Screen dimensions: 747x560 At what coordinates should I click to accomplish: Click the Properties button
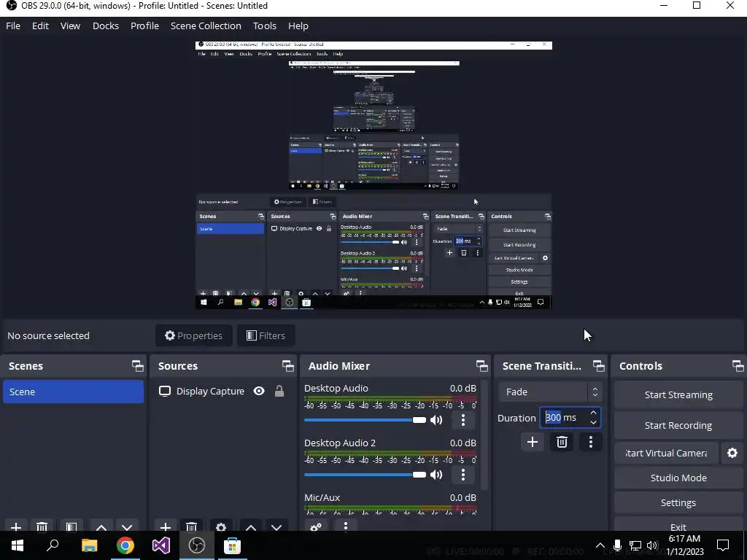point(194,335)
